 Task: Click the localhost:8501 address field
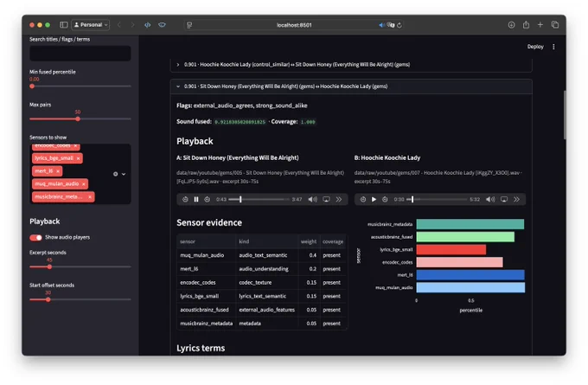(294, 25)
